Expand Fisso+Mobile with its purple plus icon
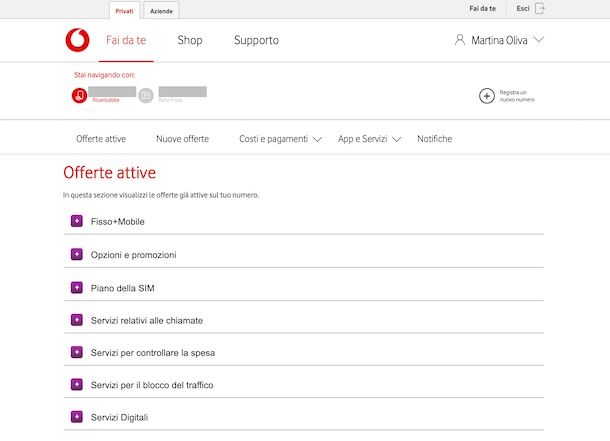Screen dimensions: 610x441 [77, 221]
